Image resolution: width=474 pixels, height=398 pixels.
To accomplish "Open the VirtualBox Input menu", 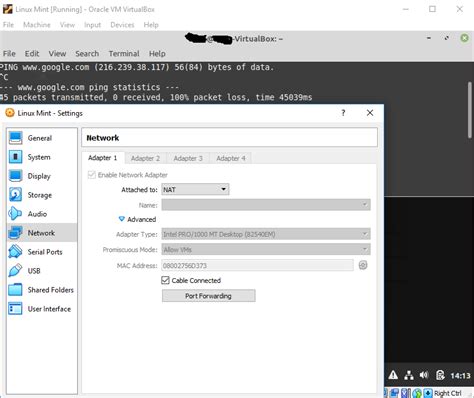I will pyautogui.click(x=92, y=25).
